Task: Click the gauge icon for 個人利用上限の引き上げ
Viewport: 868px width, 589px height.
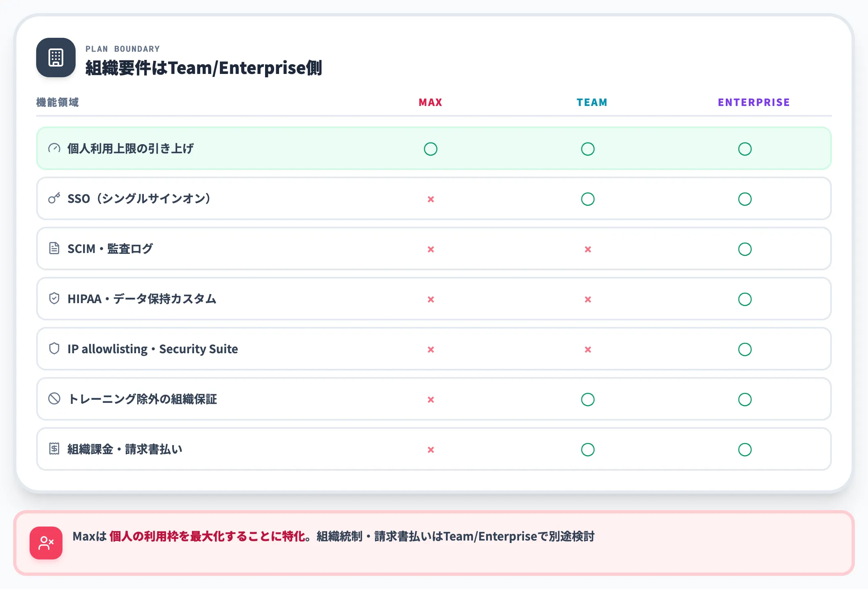Action: pos(54,148)
